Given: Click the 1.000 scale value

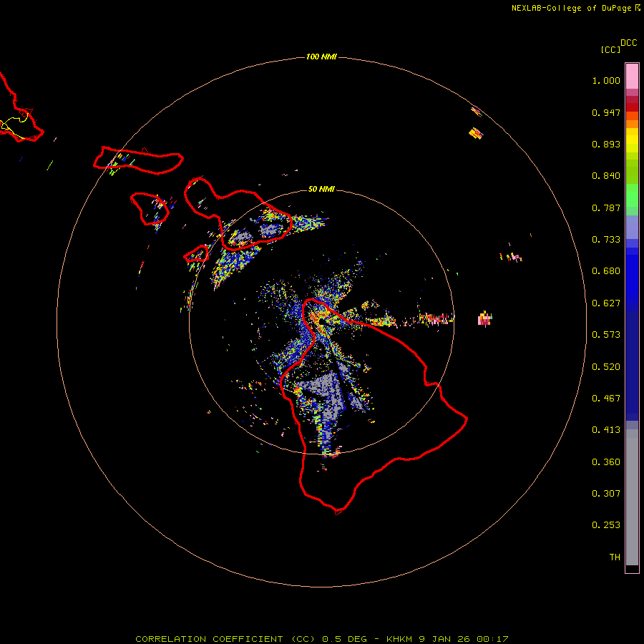Looking at the screenshot, I should tap(606, 80).
